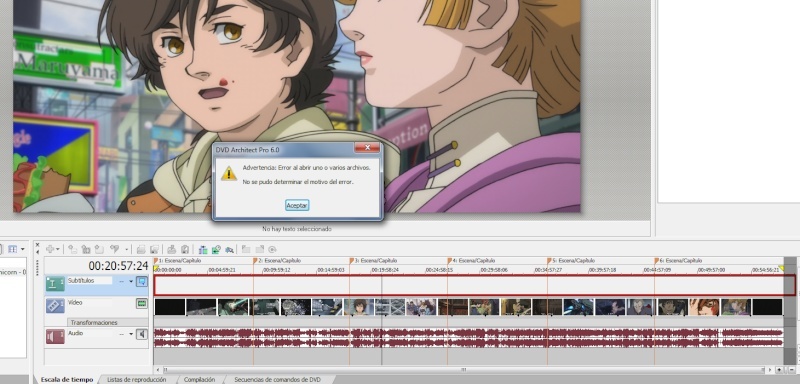Image resolution: width=800 pixels, height=384 pixels.
Task: Click the heart-shaped marker tool icon
Action: 114,249
